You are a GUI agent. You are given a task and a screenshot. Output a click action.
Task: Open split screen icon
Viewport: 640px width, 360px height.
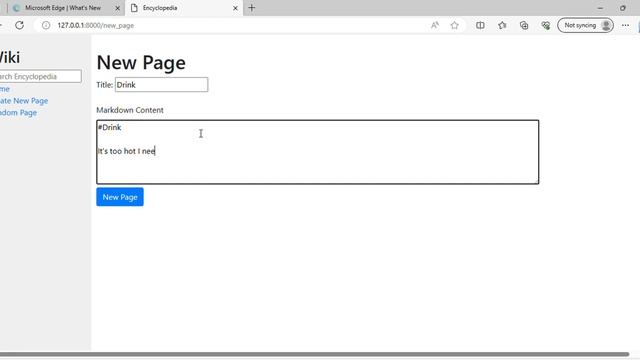point(480,25)
